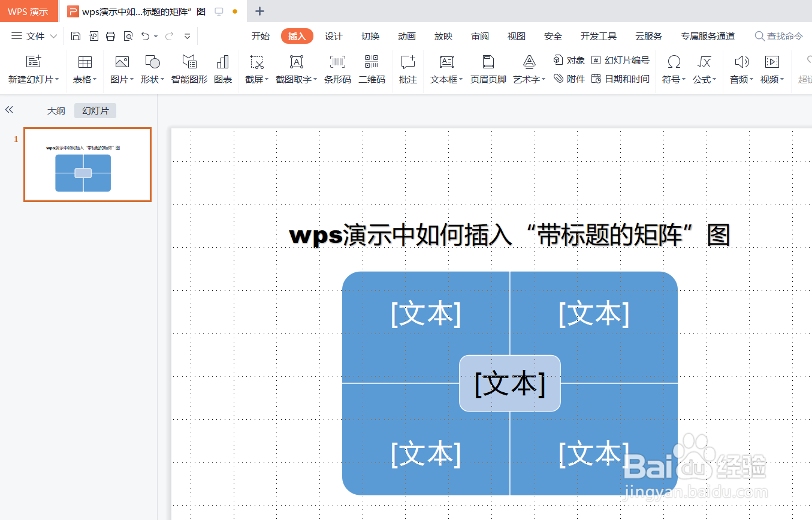This screenshot has width=812, height=520.
Task: Click the Undo arrow icon
Action: point(145,36)
